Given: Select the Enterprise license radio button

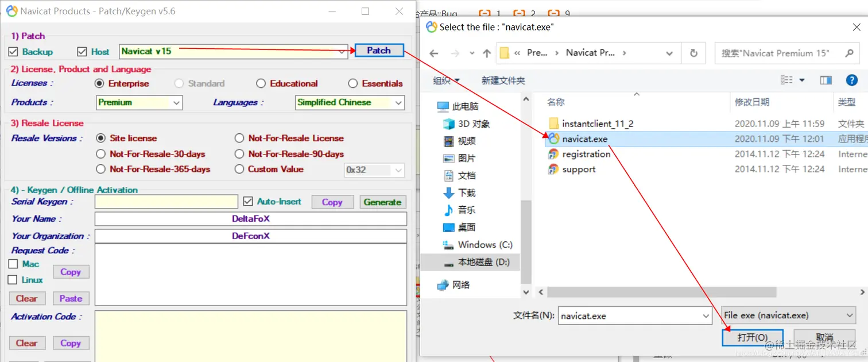Looking at the screenshot, I should pyautogui.click(x=99, y=83).
